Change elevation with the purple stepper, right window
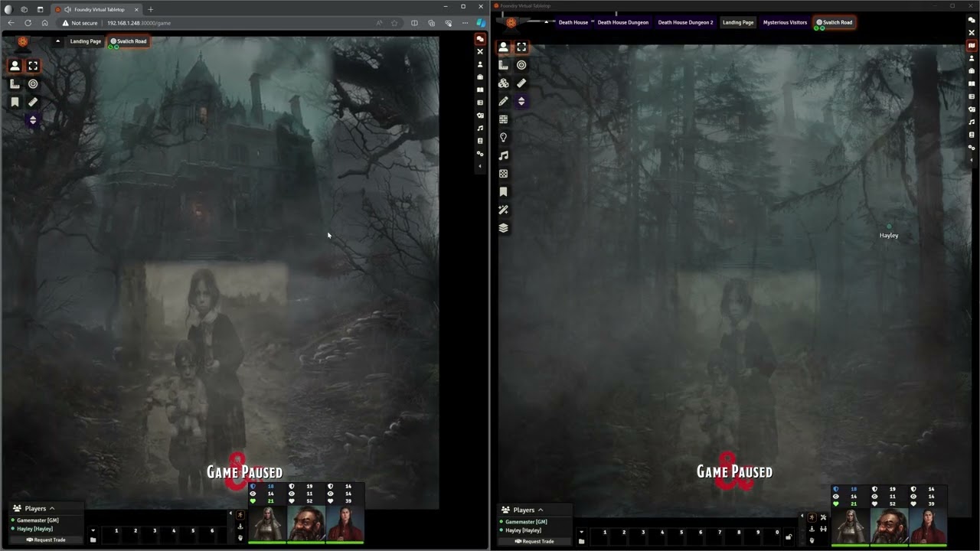The image size is (980, 551). [521, 101]
